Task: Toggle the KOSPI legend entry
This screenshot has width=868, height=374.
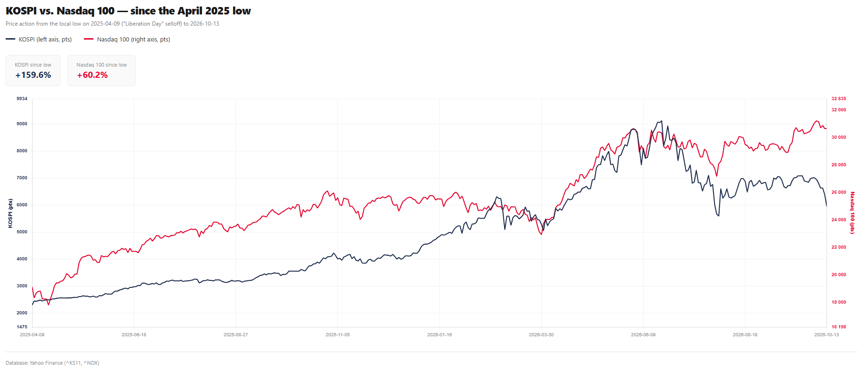Action: pyautogui.click(x=39, y=40)
